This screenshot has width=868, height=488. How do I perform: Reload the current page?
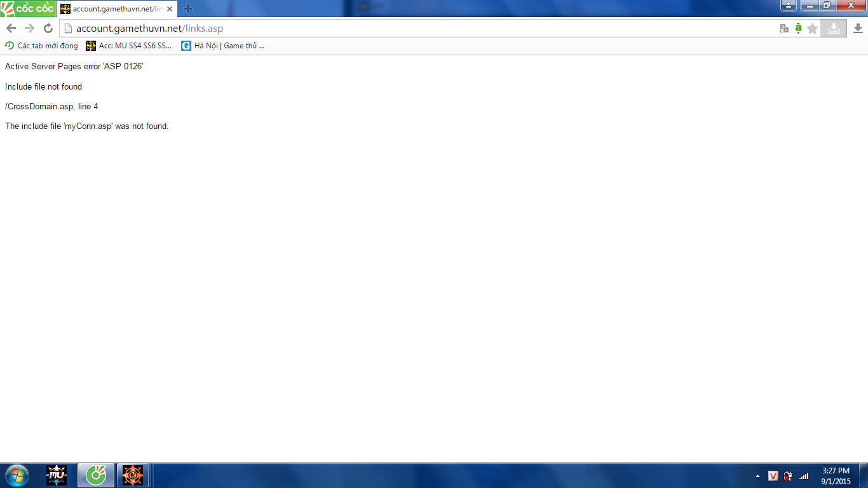48,29
